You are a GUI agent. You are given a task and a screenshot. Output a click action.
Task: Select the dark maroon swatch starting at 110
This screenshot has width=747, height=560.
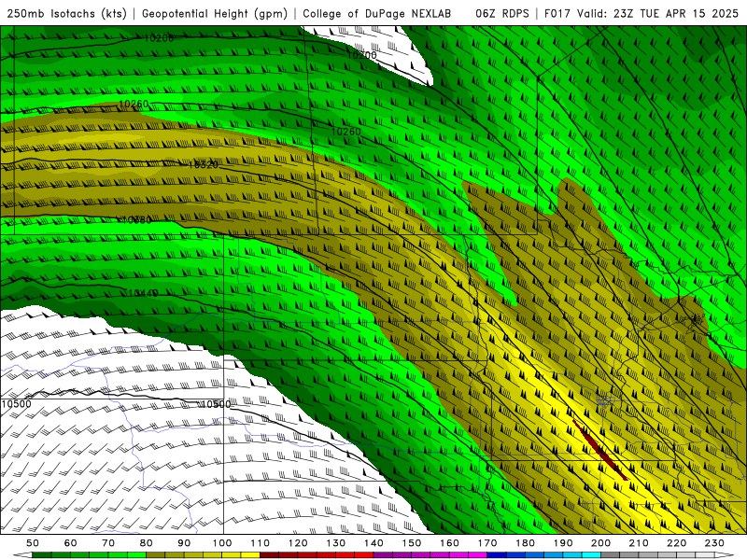coord(269,554)
